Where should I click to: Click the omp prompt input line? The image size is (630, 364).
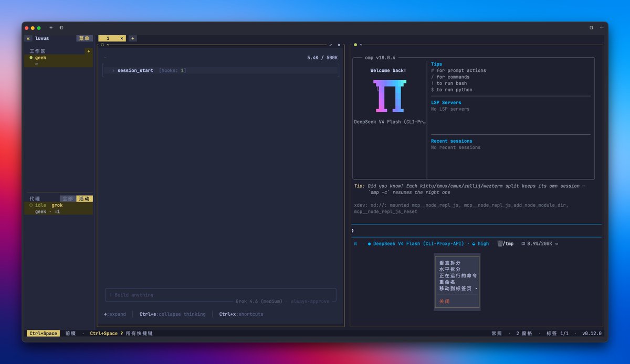(476, 231)
